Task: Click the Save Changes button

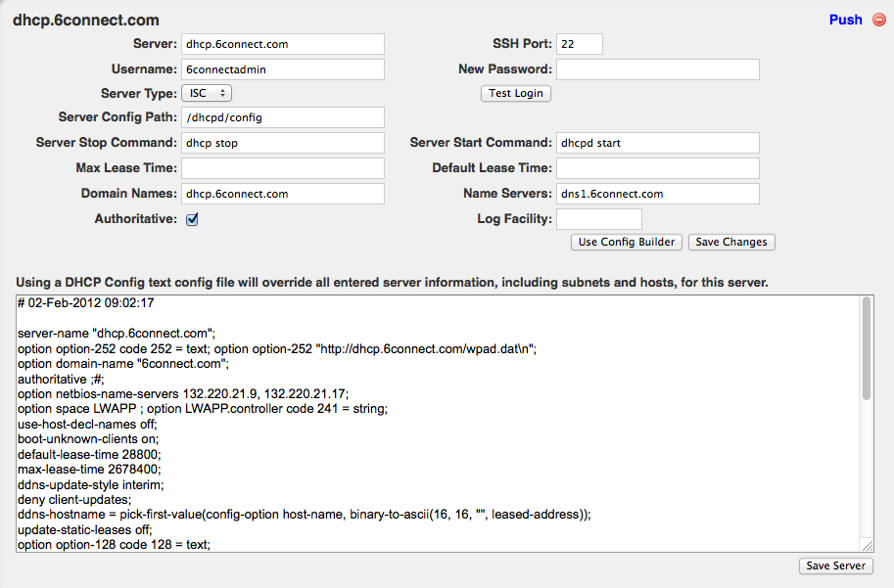Action: point(731,243)
